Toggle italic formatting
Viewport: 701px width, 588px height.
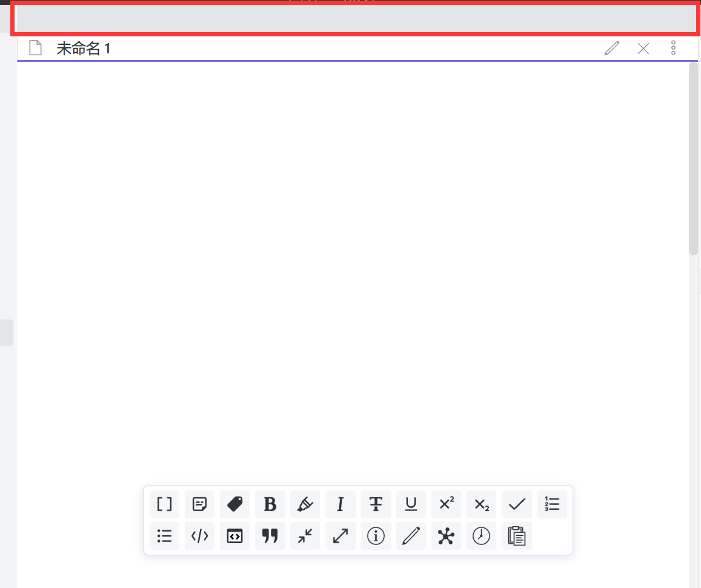341,504
